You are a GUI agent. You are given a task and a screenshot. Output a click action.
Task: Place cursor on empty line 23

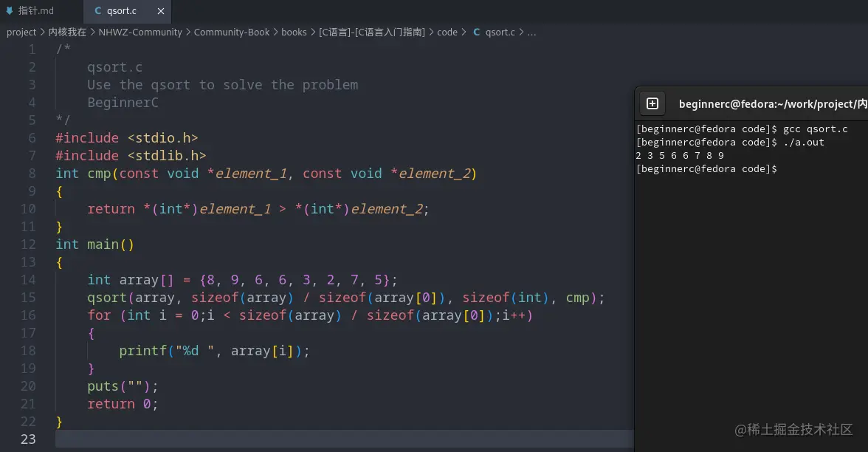pos(344,439)
